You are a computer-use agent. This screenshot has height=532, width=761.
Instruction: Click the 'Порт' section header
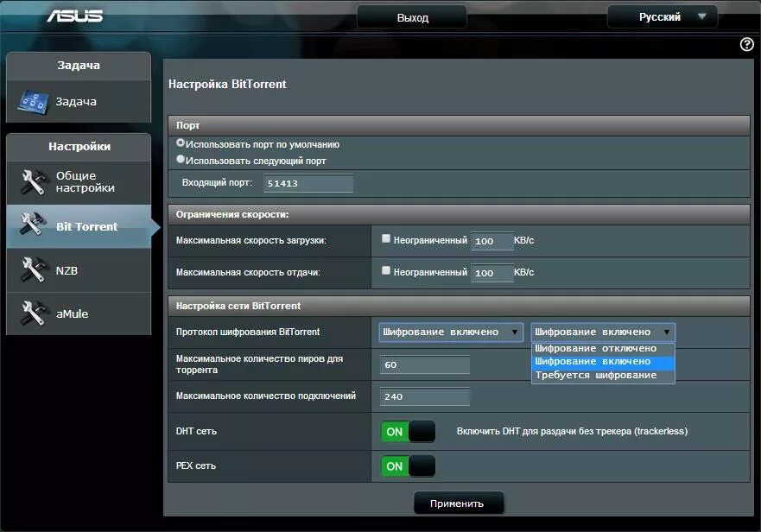pos(459,125)
